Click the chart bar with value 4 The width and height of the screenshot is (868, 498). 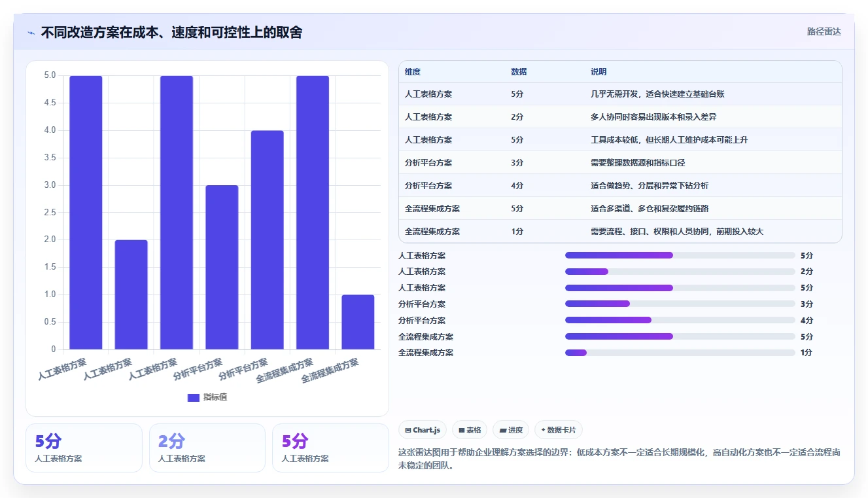[268, 240]
